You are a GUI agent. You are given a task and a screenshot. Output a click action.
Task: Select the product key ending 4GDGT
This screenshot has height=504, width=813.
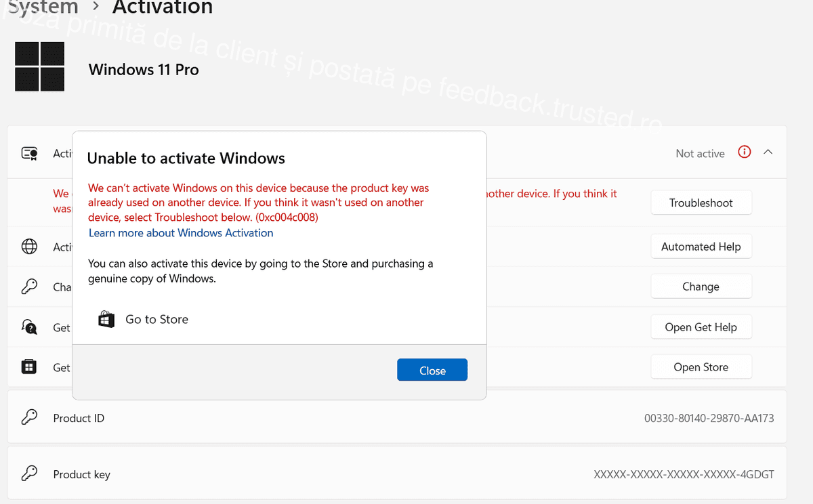[684, 474]
